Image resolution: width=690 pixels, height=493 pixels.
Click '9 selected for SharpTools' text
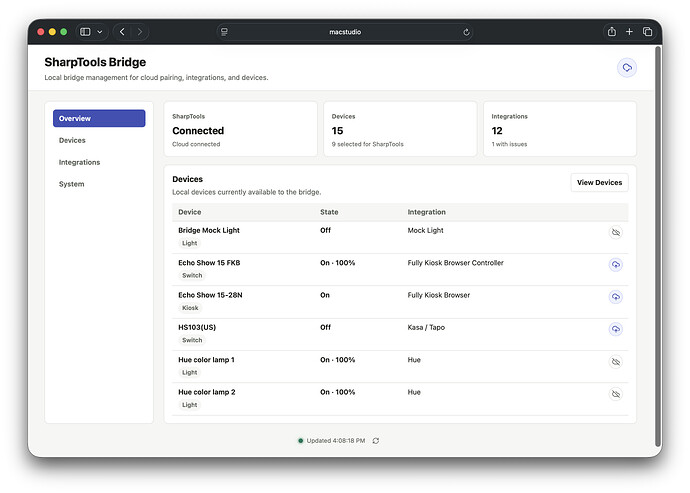pyautogui.click(x=367, y=144)
